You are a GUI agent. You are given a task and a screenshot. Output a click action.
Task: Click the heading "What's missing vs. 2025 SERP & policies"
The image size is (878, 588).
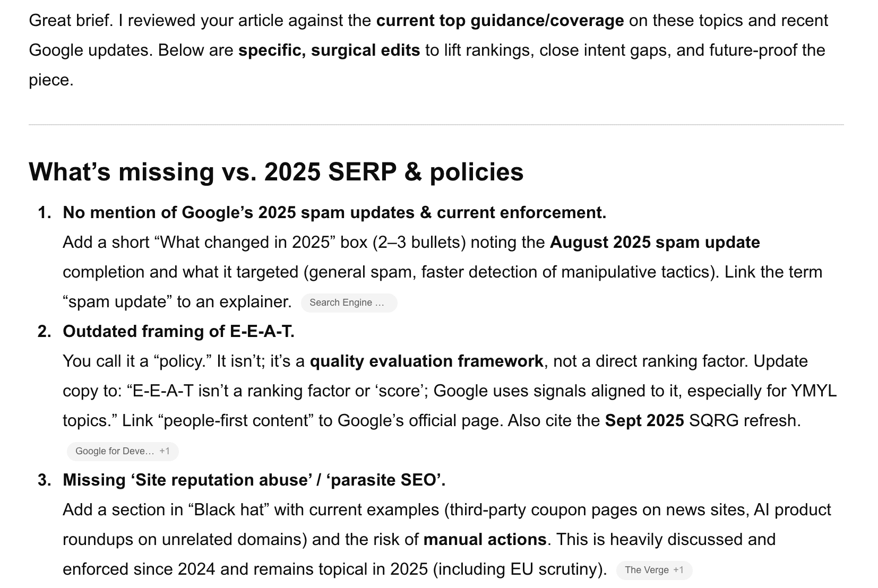(276, 172)
